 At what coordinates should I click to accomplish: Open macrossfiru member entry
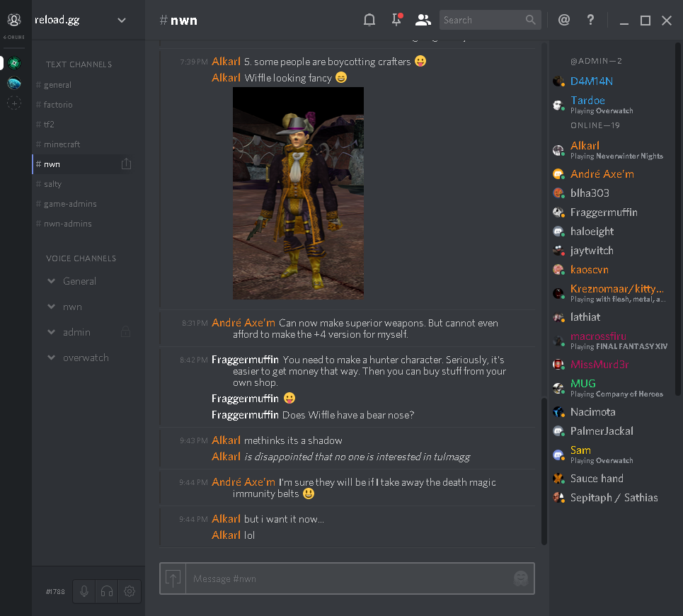point(612,341)
